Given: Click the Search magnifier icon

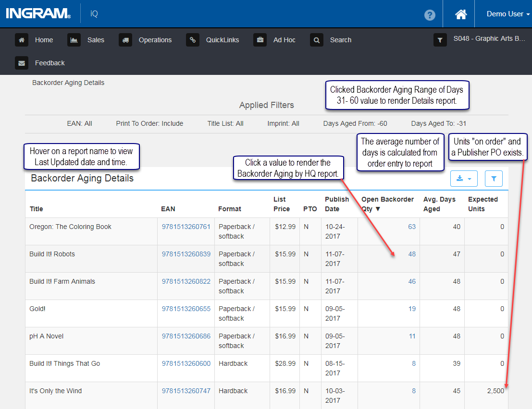Looking at the screenshot, I should 317,40.
